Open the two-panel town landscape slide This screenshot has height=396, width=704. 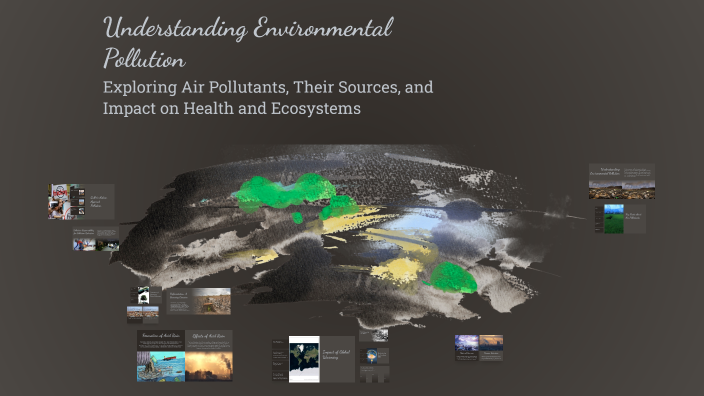tap(143, 314)
